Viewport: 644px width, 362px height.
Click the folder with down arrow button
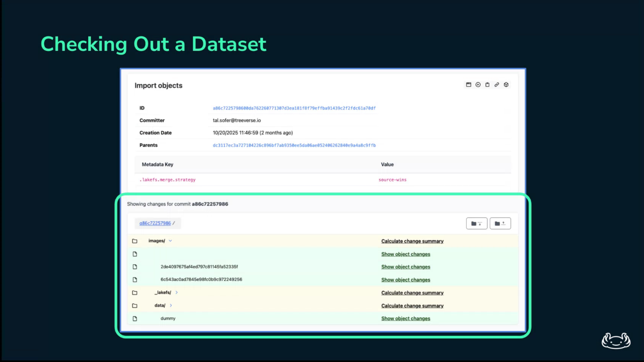coord(476,223)
